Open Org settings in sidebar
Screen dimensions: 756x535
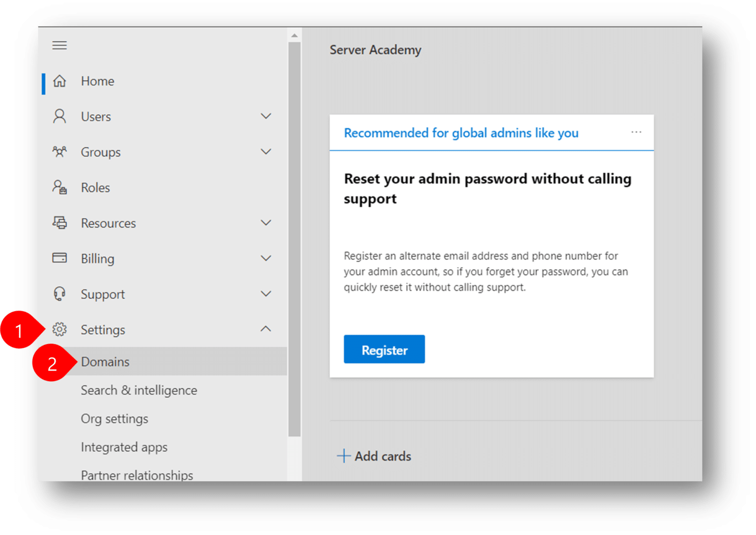(114, 419)
